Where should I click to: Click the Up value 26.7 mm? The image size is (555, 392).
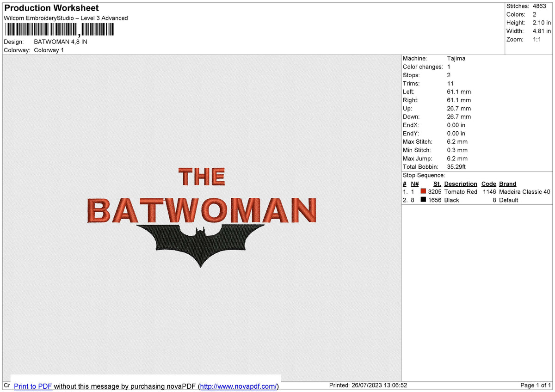459,108
